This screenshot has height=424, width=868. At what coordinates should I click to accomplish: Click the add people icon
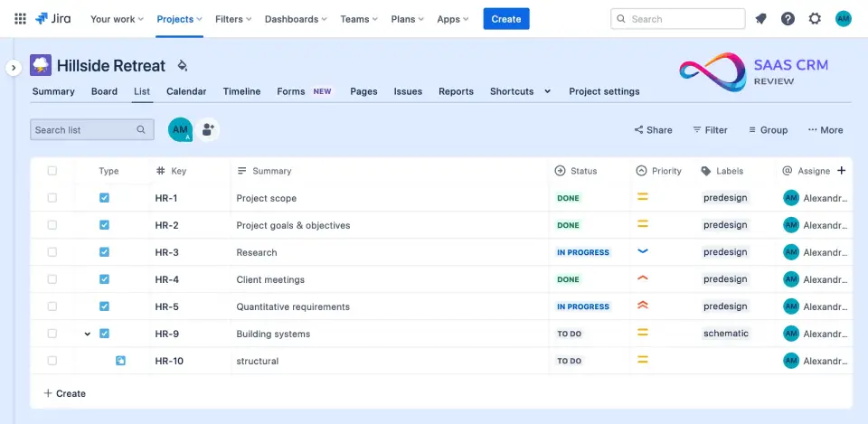pyautogui.click(x=208, y=130)
